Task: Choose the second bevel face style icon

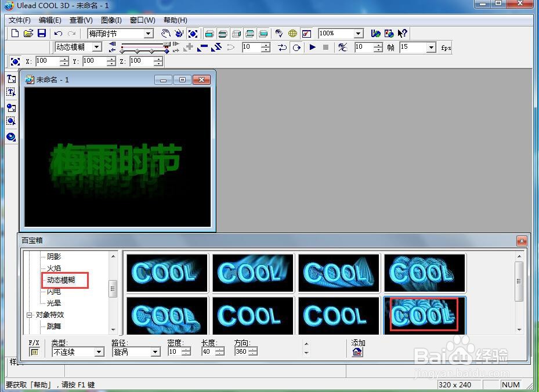Action: pyautogui.click(x=223, y=34)
